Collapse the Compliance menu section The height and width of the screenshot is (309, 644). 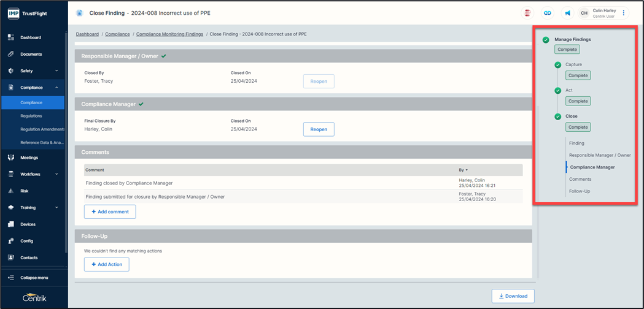click(x=56, y=88)
